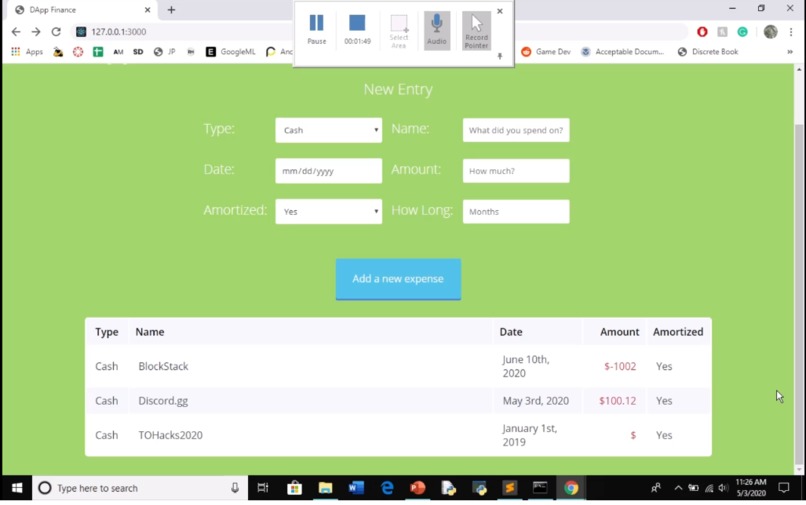Click the taskbar search microphone icon
Image resolution: width=806 pixels, height=505 pixels.
coord(235,488)
